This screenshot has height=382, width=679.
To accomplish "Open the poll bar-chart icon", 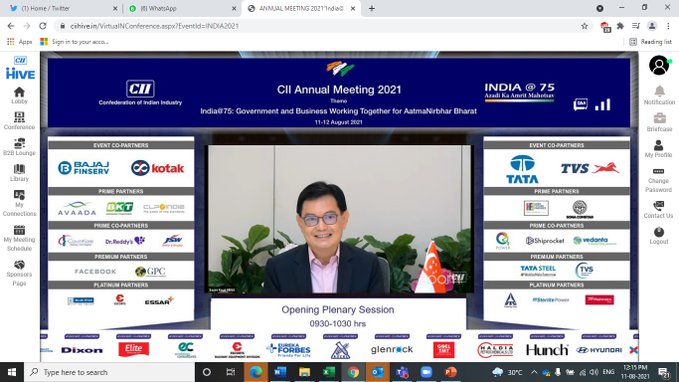I will (x=602, y=105).
